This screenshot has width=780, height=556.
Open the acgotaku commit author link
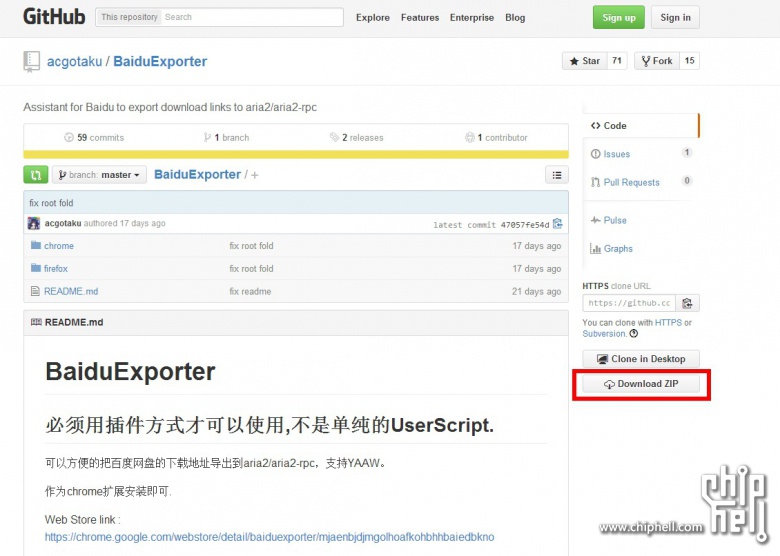(x=63, y=223)
